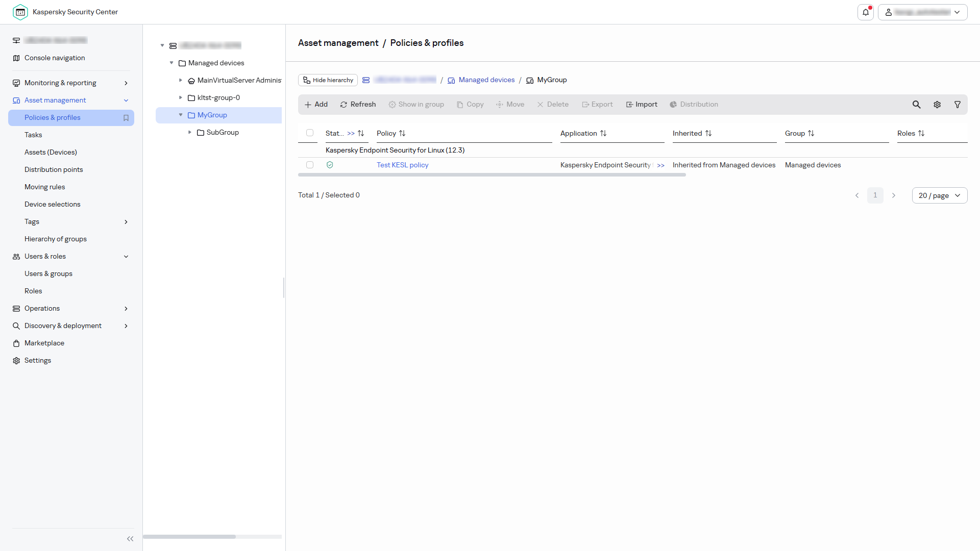Expand the SubGroup tree node arrow
The image size is (980, 551).
[190, 132]
